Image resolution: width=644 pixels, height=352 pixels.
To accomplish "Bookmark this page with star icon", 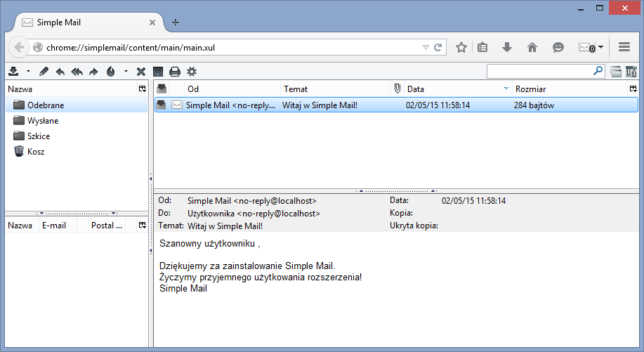I will point(461,47).
